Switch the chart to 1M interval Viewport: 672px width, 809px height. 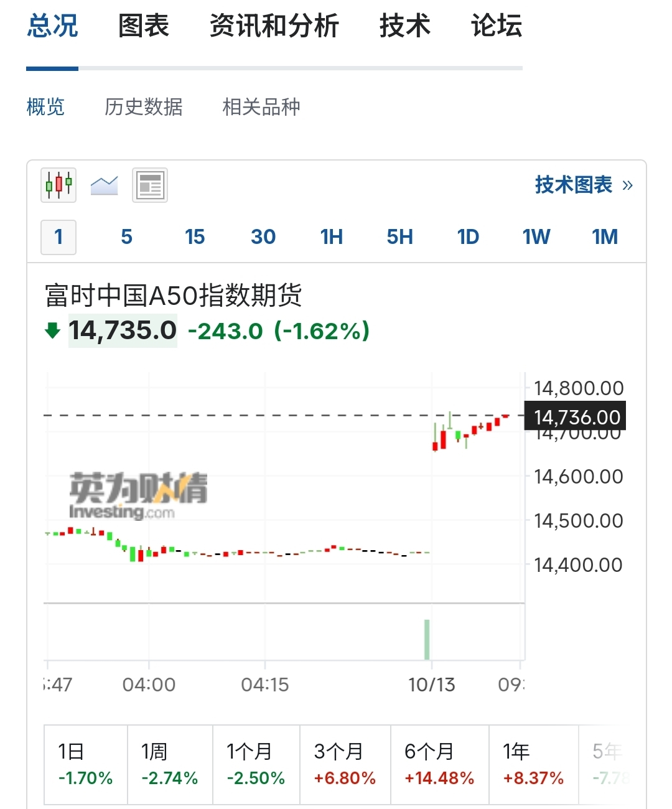click(x=605, y=237)
